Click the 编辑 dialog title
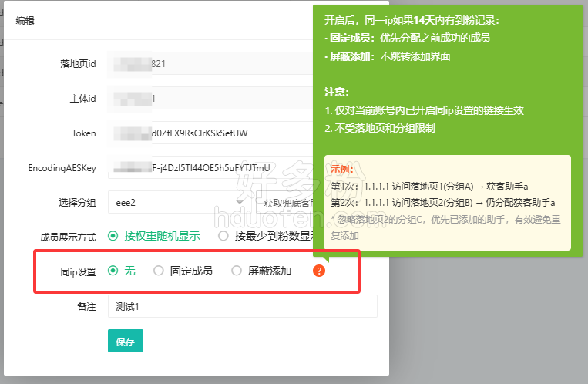Viewport: 588px width, 384px height. click(x=25, y=21)
